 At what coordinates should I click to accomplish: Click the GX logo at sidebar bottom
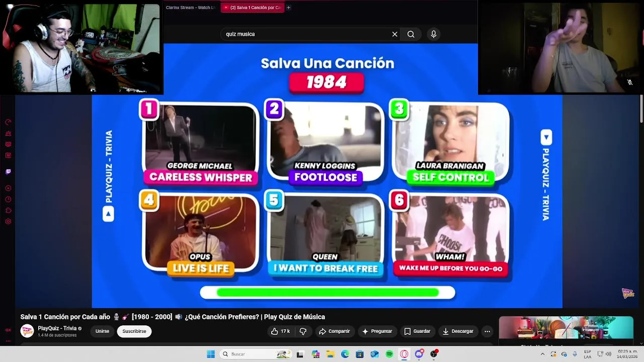point(8,330)
